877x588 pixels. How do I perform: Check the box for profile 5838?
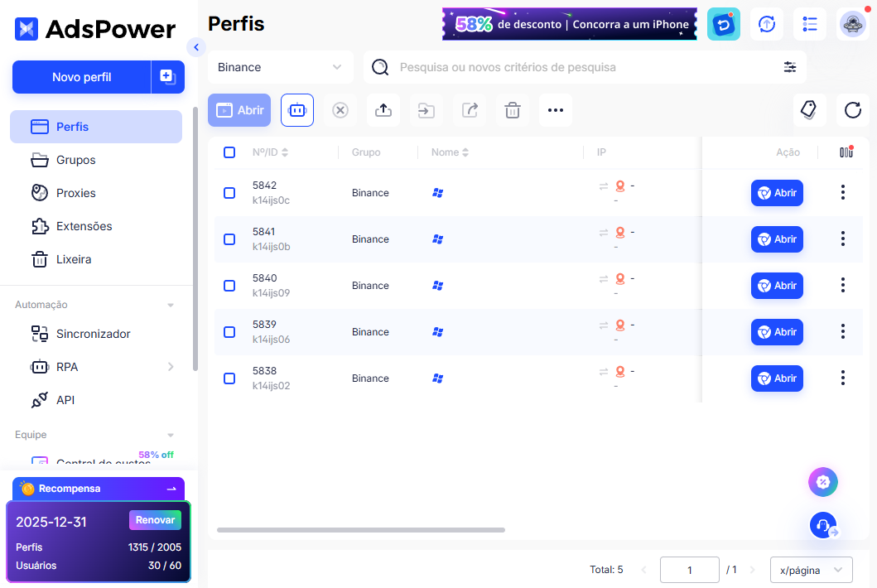click(229, 378)
